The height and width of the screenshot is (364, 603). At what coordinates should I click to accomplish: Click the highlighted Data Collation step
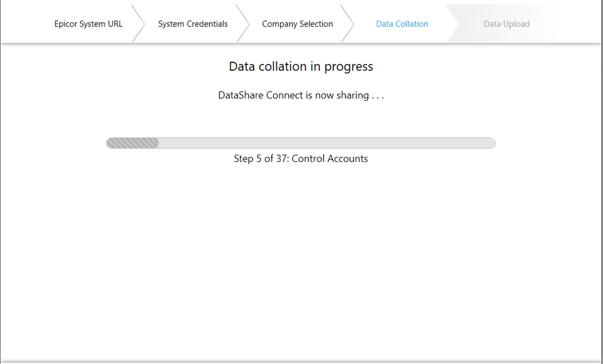[x=402, y=24]
